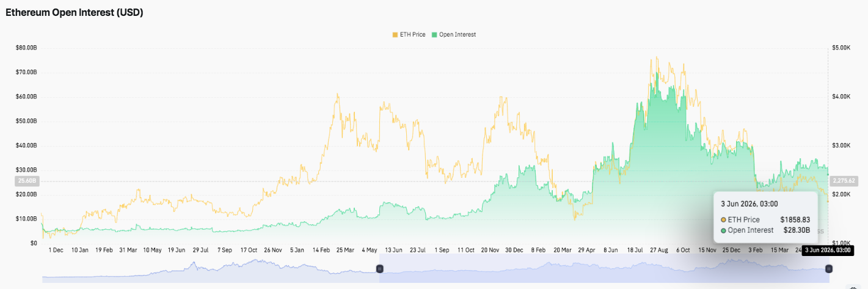Click the 15 Nov date label

pos(707,250)
